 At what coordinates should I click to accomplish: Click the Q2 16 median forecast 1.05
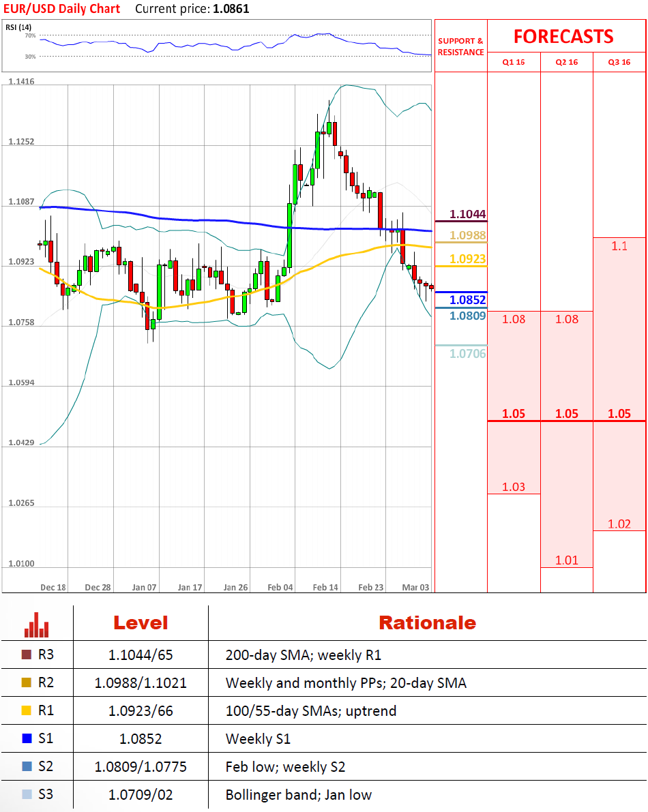pyautogui.click(x=567, y=414)
